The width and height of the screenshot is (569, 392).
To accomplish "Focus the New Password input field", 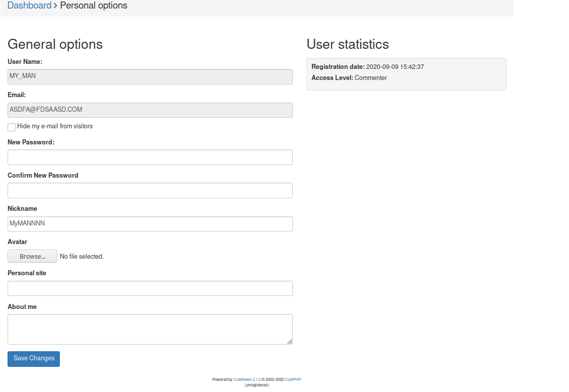I will point(150,157).
